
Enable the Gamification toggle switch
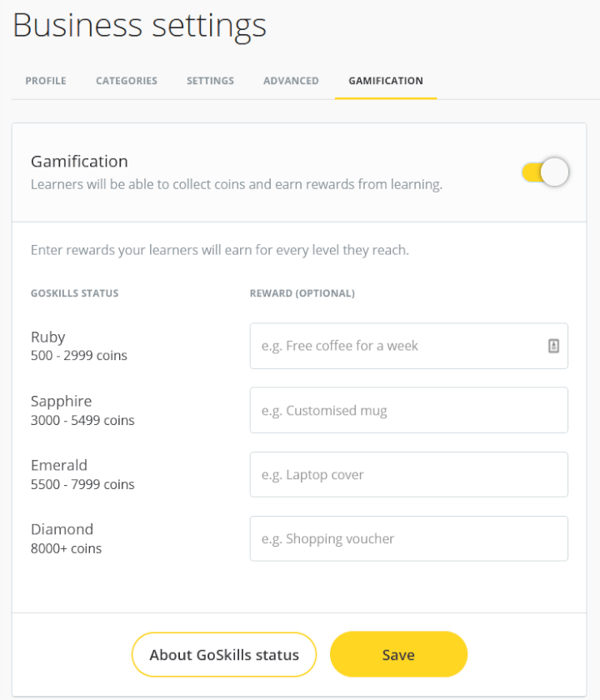[x=543, y=172]
